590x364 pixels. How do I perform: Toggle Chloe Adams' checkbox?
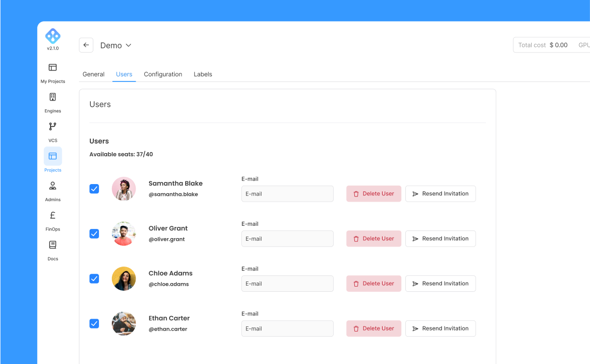[94, 278]
